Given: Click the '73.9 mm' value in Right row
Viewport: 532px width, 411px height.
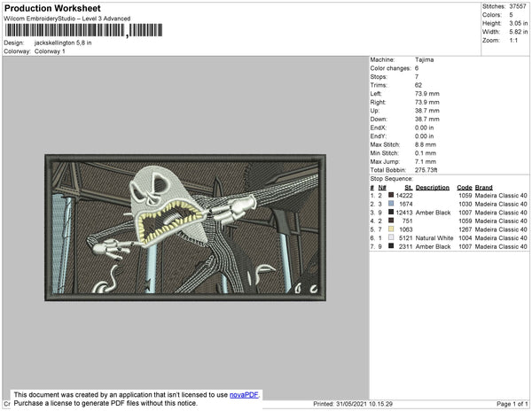Looking at the screenshot, I should [427, 102].
